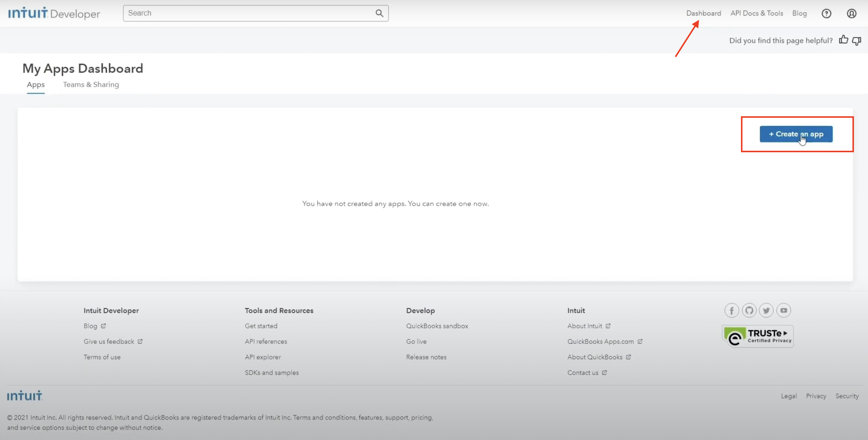Open API Docs & Tools menu

click(757, 13)
